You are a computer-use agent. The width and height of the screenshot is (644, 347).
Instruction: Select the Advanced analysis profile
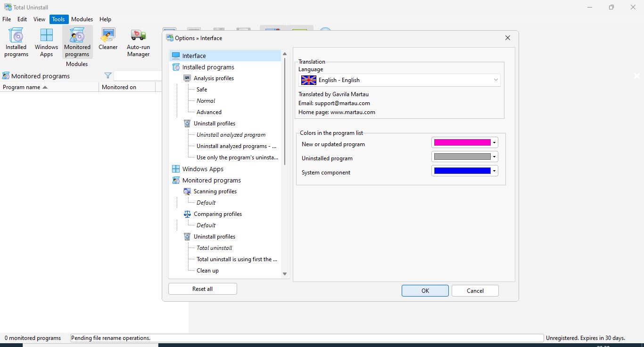209,112
